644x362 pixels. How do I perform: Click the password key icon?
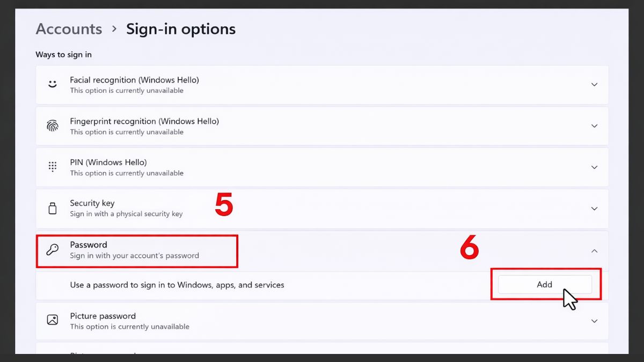[52, 249]
